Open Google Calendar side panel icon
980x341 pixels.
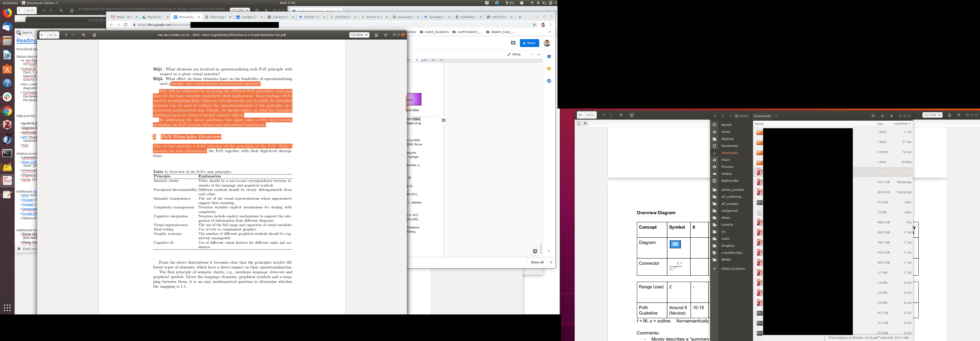(x=549, y=57)
